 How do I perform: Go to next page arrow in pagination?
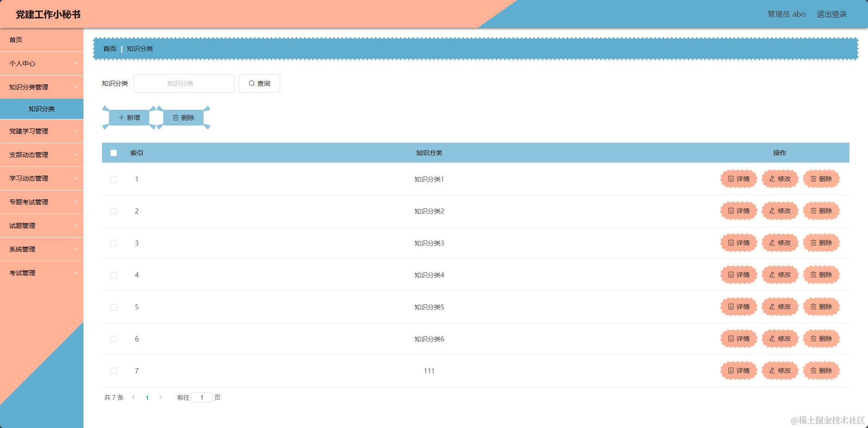click(160, 397)
